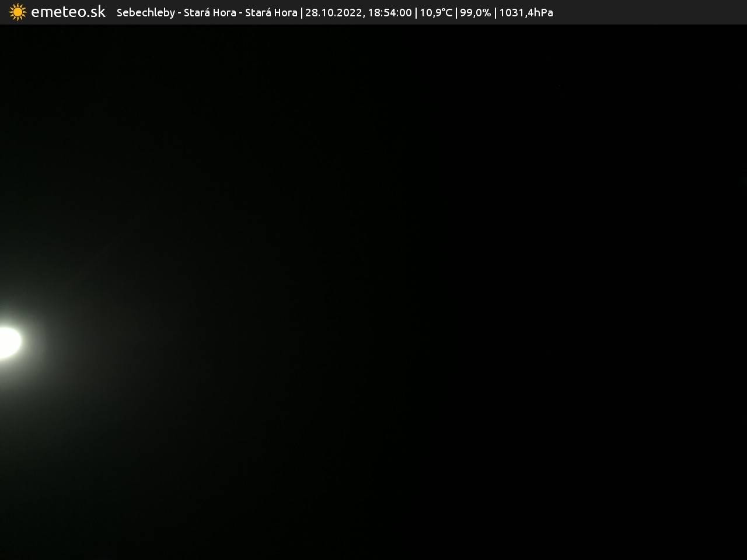Select the first Stará Hora label

point(210,13)
